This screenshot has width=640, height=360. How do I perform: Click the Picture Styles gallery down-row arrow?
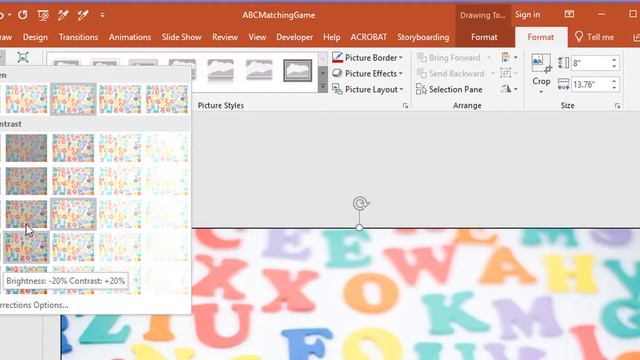click(323, 73)
